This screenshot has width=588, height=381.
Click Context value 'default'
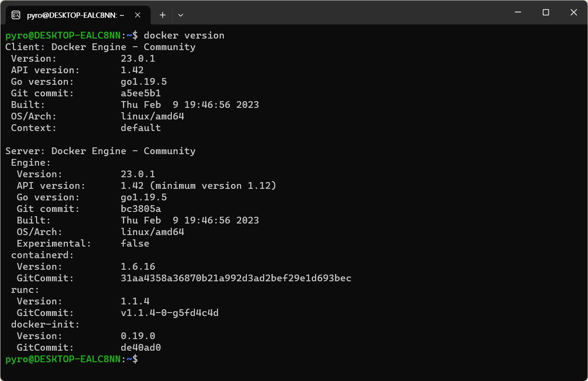pyautogui.click(x=141, y=128)
